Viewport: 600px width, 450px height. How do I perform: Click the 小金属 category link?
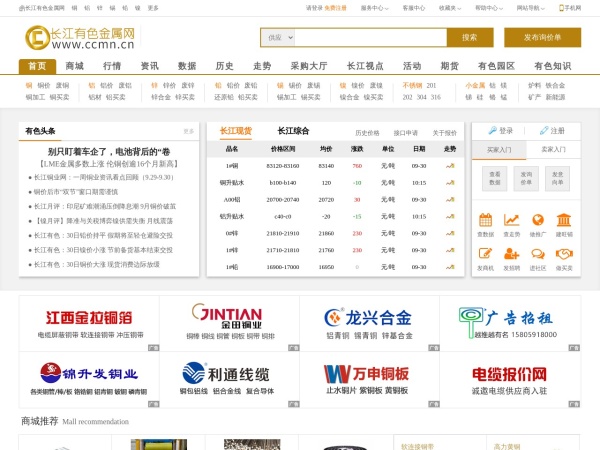[x=475, y=85]
